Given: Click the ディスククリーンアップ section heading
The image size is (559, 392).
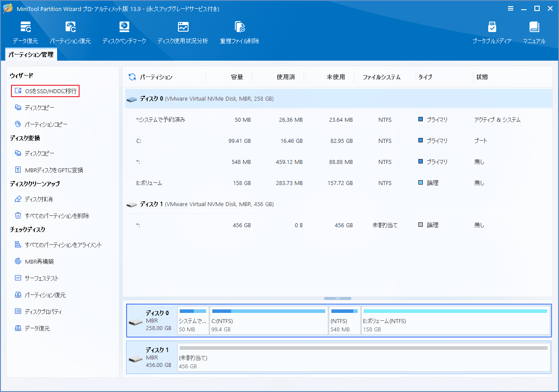Looking at the screenshot, I should (35, 184).
